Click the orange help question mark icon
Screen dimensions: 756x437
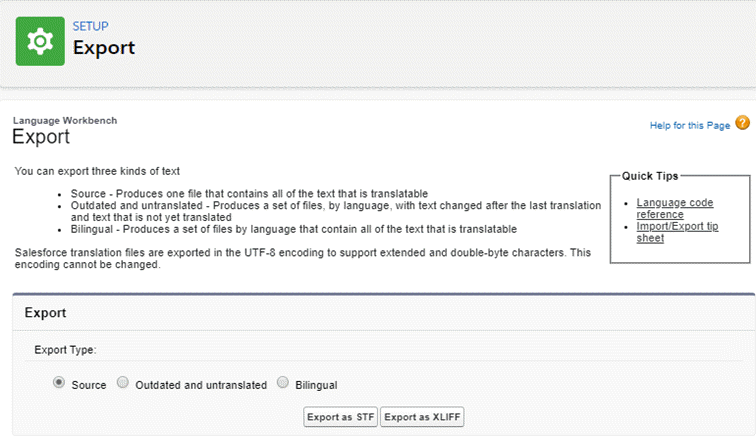coord(742,123)
